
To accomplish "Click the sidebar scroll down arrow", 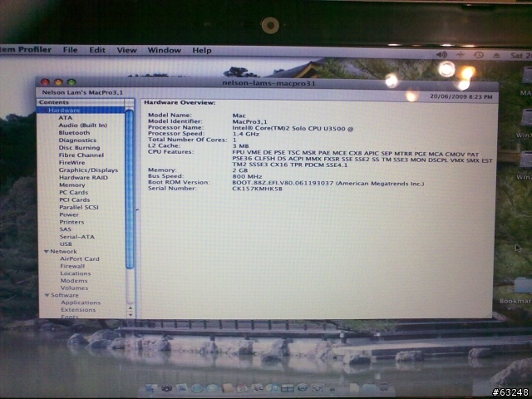I will 131,314.
